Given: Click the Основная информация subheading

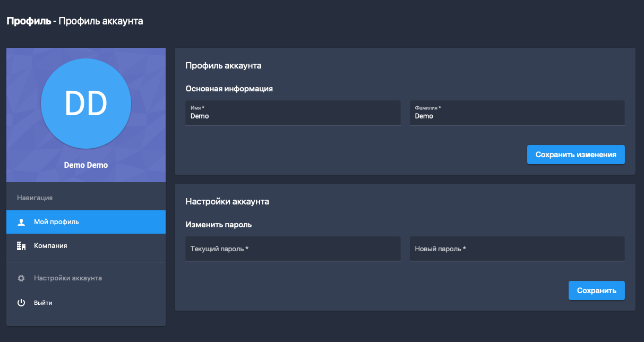Looking at the screenshot, I should click(x=229, y=89).
